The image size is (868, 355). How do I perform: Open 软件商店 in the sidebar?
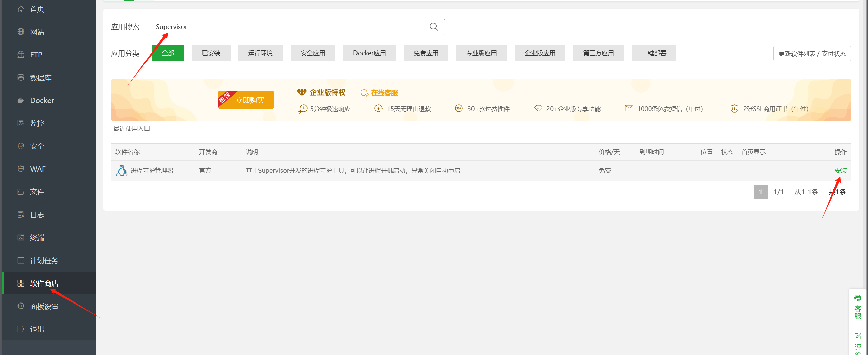(44, 283)
